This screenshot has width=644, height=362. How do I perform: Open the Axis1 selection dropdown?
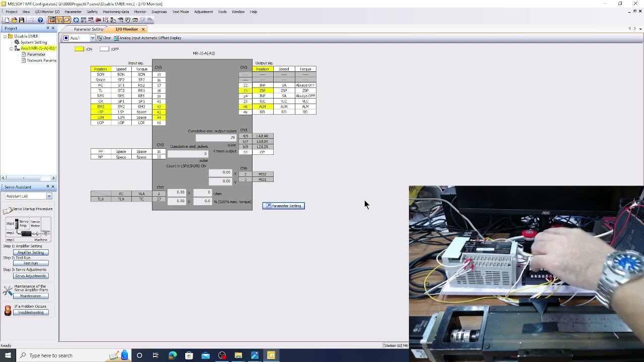click(92, 38)
